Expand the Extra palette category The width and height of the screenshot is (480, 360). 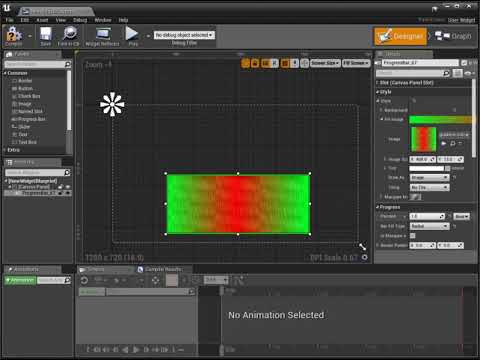pos(5,150)
